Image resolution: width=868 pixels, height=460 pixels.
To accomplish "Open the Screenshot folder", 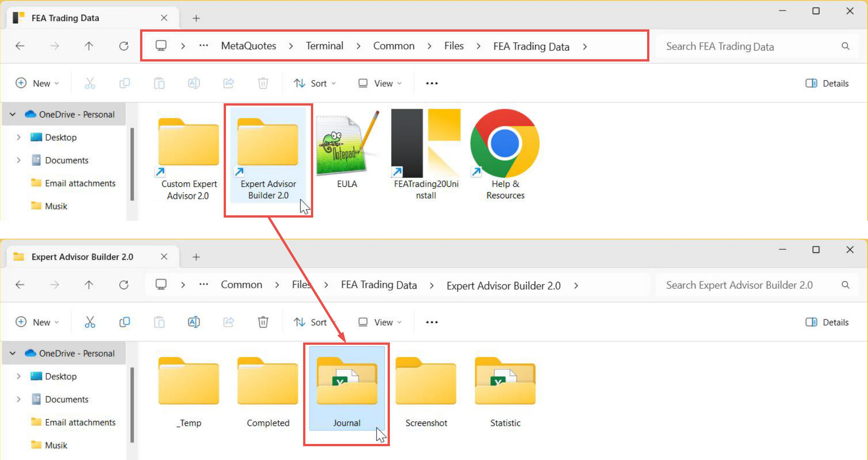I will (426, 393).
